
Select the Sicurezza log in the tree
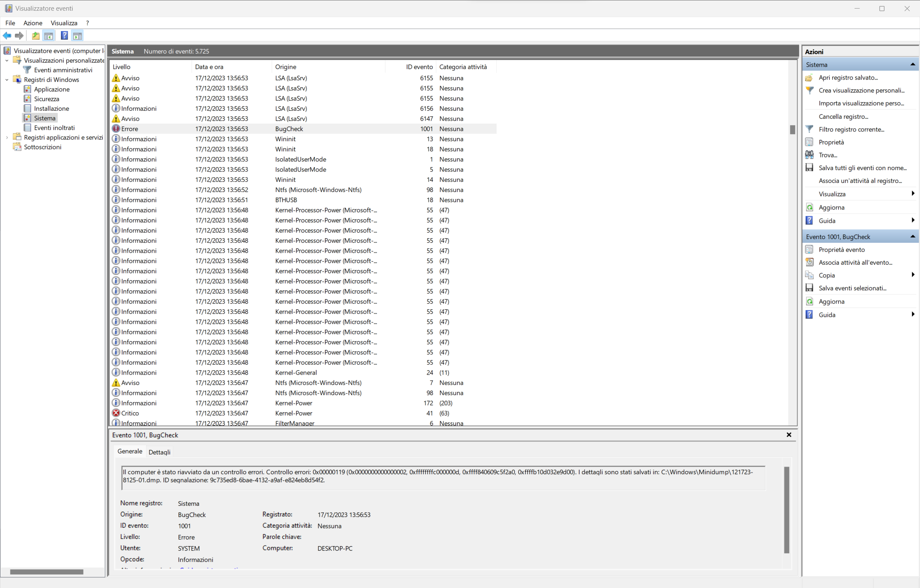[x=47, y=99]
